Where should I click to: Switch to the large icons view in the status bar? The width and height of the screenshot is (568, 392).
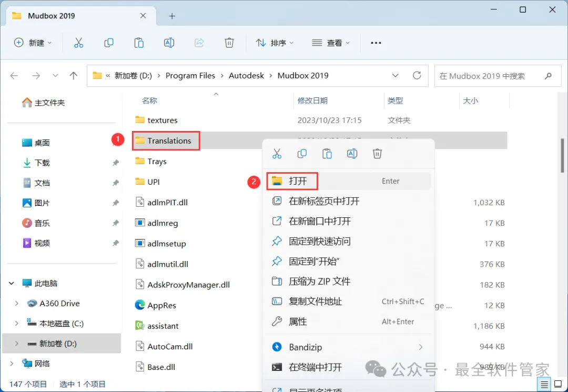(x=558, y=384)
